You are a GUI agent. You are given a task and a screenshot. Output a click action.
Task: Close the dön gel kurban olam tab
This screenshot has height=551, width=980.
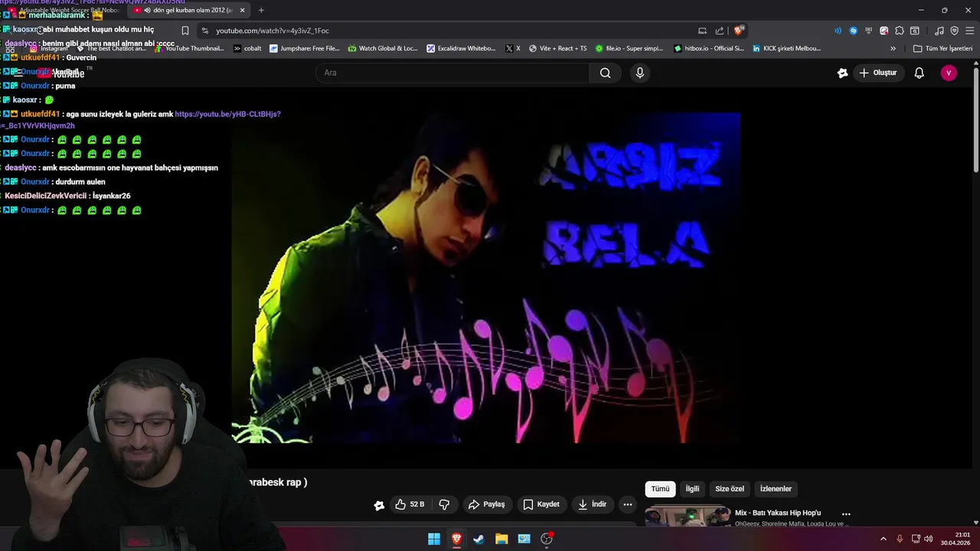242,11
